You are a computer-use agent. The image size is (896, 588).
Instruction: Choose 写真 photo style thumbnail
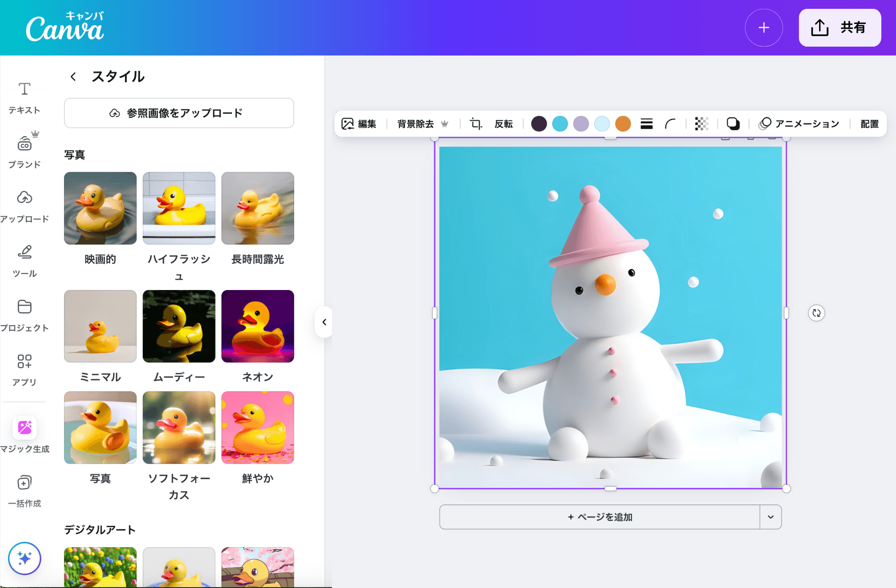point(100,428)
